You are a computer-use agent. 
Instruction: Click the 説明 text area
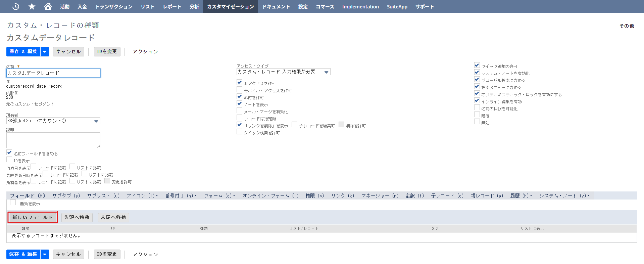(x=53, y=140)
